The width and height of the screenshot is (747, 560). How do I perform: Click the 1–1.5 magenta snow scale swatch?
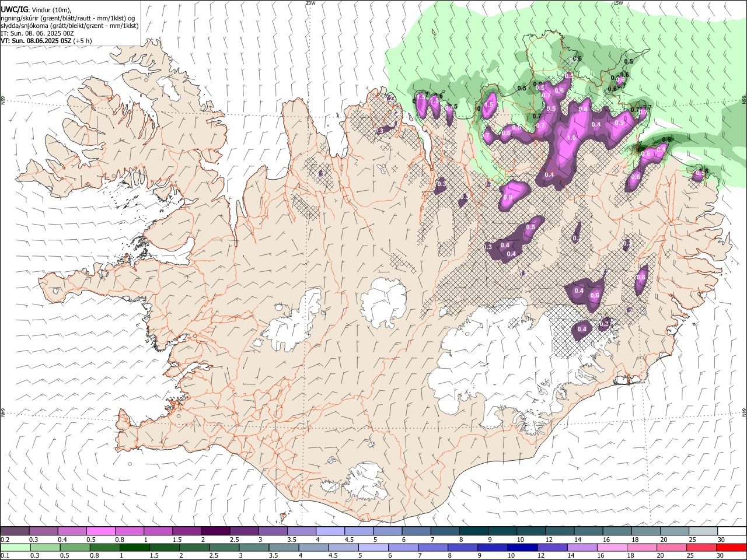pyautogui.click(x=158, y=531)
